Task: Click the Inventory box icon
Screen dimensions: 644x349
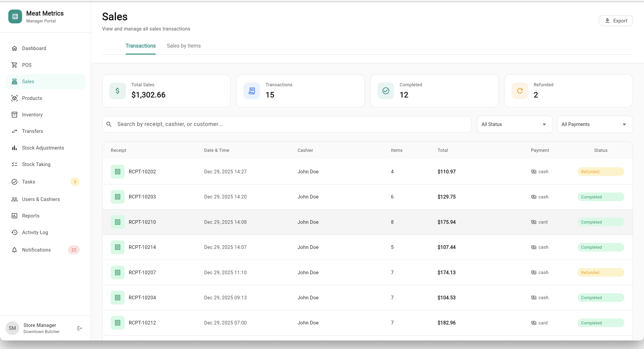Action: tap(14, 115)
